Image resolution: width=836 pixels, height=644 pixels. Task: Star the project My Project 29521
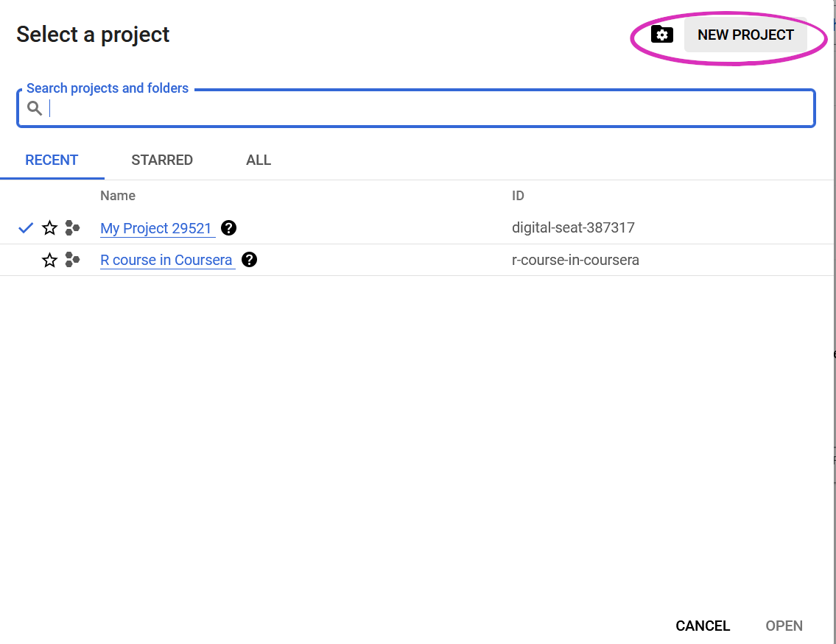49,227
